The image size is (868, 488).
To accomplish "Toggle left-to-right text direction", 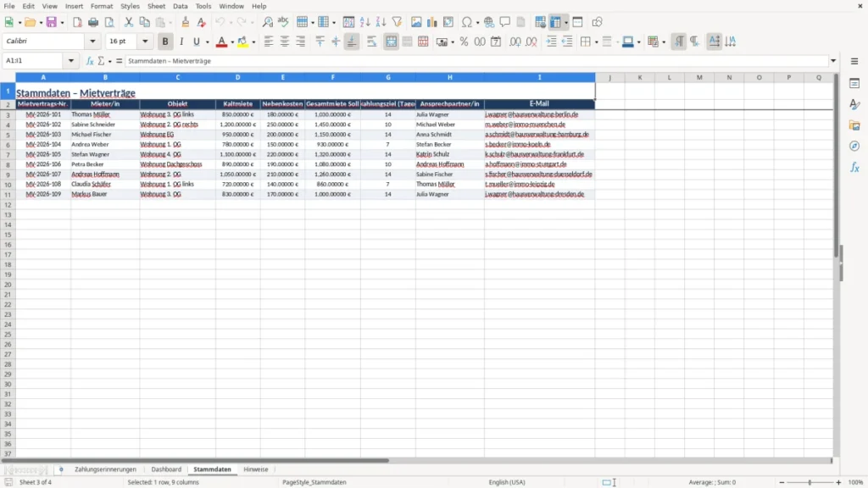I will coord(679,42).
